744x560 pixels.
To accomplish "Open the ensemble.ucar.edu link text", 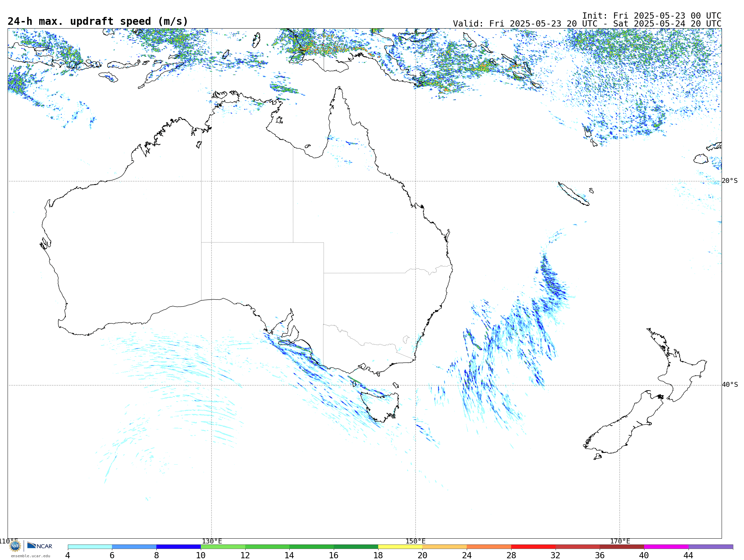I will 30,556.
